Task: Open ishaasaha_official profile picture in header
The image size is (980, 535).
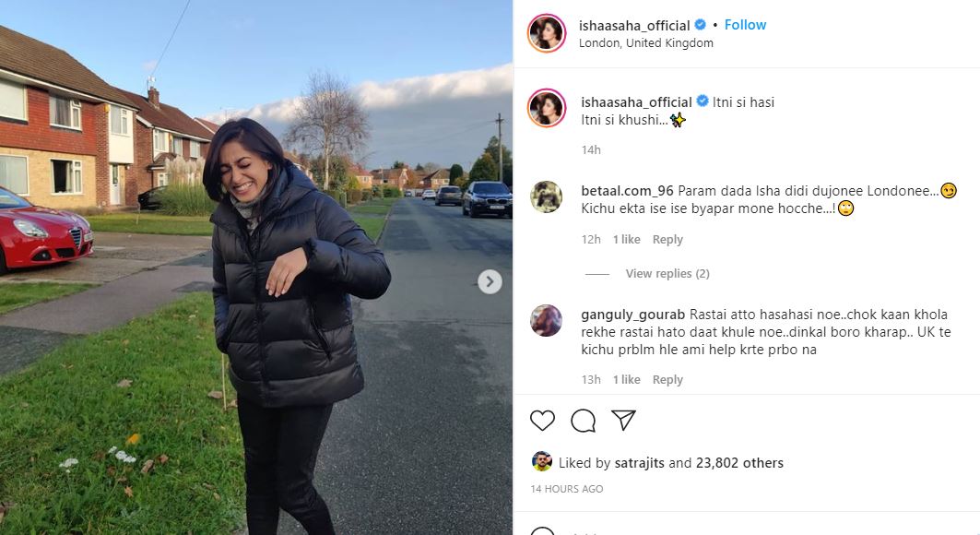Action: tap(547, 32)
